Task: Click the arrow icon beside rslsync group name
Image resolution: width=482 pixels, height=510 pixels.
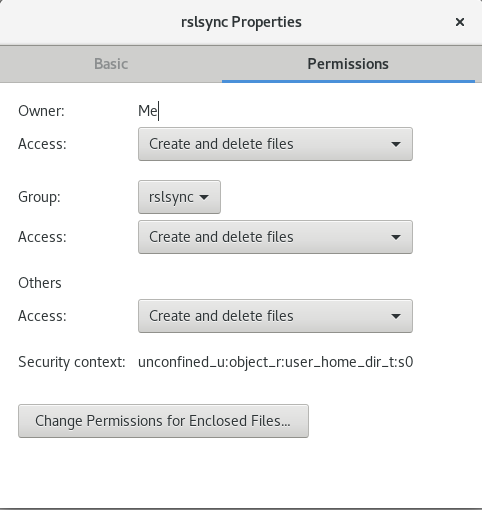Action: (x=204, y=197)
